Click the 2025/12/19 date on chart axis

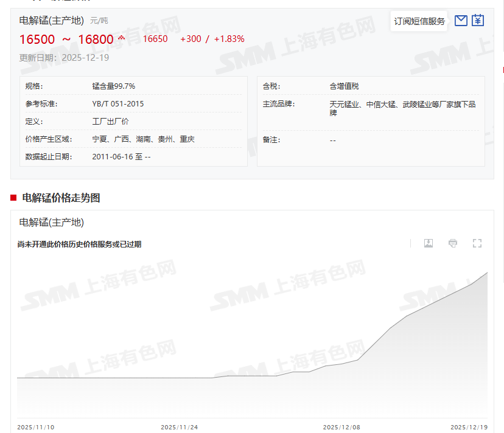point(469,427)
